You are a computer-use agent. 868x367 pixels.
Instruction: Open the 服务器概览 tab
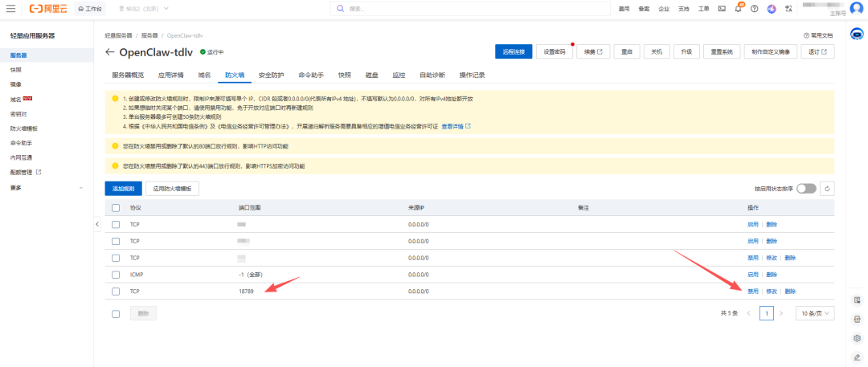[128, 75]
